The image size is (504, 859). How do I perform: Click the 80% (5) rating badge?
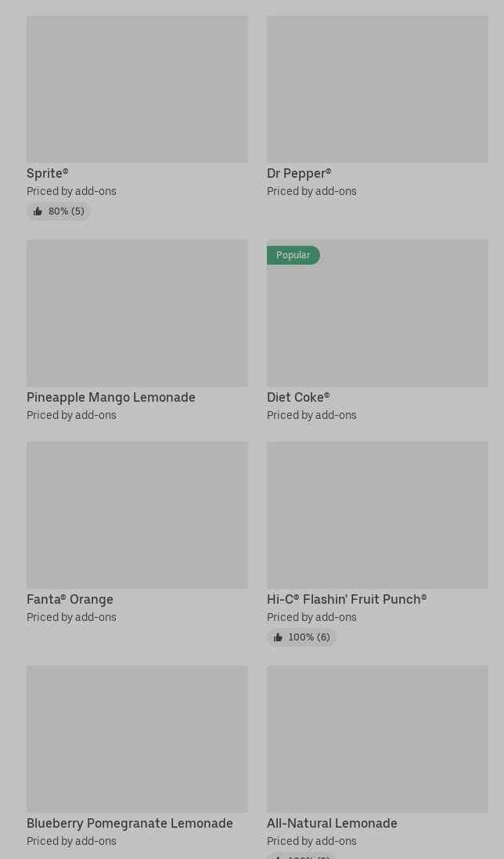(66, 211)
